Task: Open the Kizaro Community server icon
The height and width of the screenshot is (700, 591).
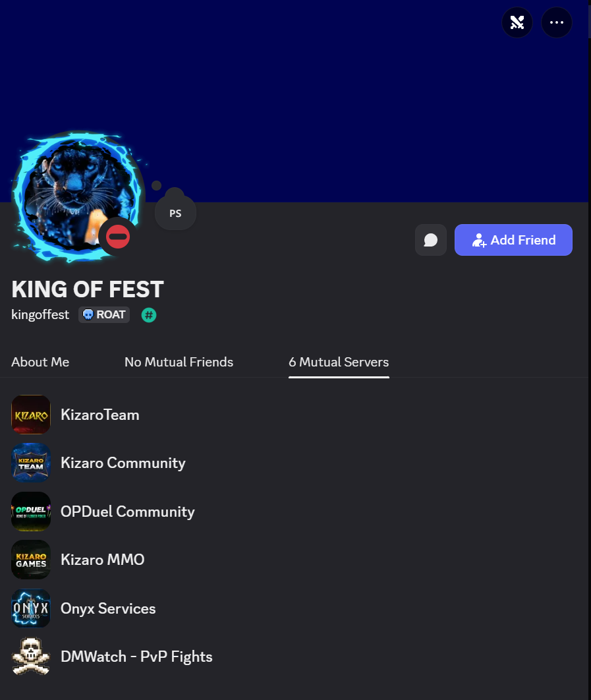Action: coord(31,463)
